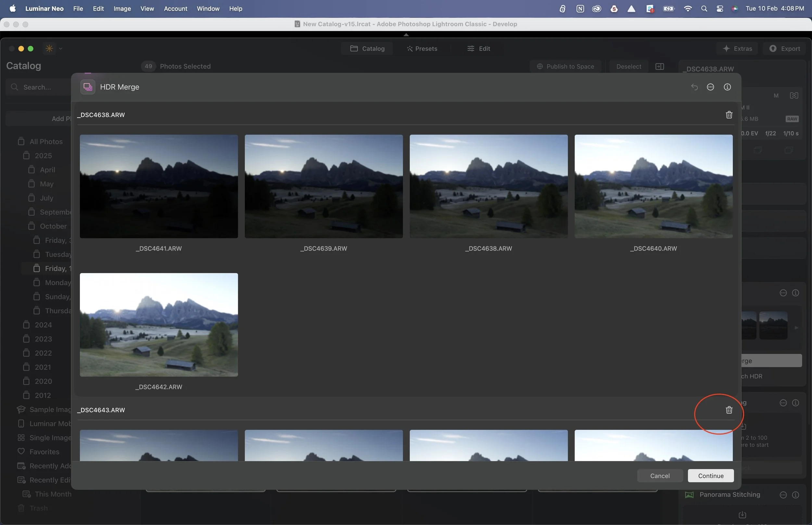
Task: Click Panorama Stitching info icon
Action: coord(795,495)
